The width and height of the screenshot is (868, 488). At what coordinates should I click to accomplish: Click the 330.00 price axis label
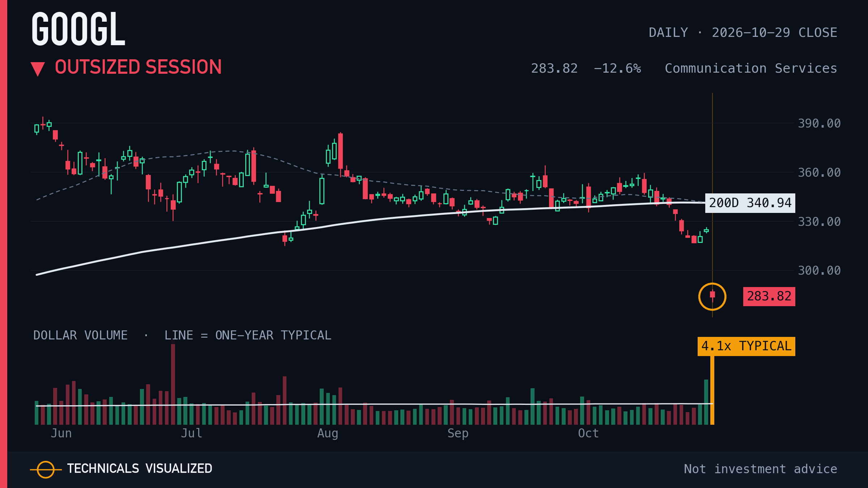tap(819, 222)
